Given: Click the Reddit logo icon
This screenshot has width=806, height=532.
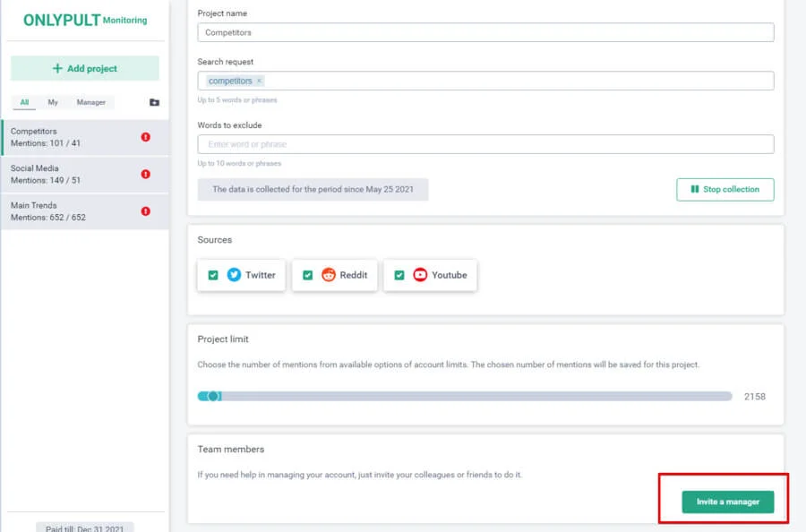Looking at the screenshot, I should [x=329, y=275].
